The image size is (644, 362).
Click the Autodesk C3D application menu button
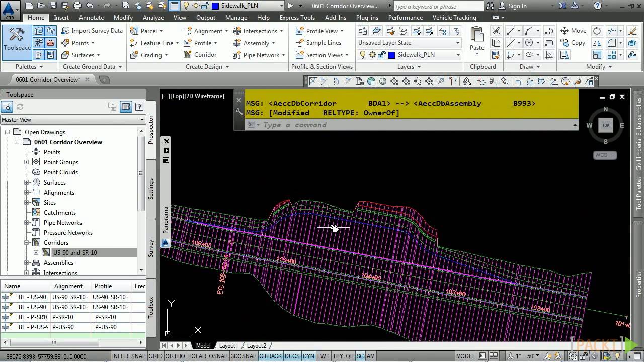click(9, 10)
